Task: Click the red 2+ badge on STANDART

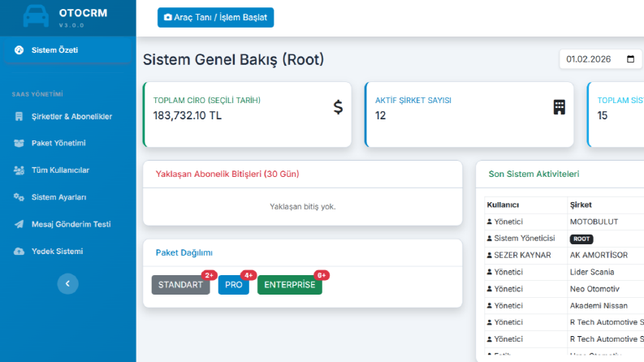Action: pos(209,275)
